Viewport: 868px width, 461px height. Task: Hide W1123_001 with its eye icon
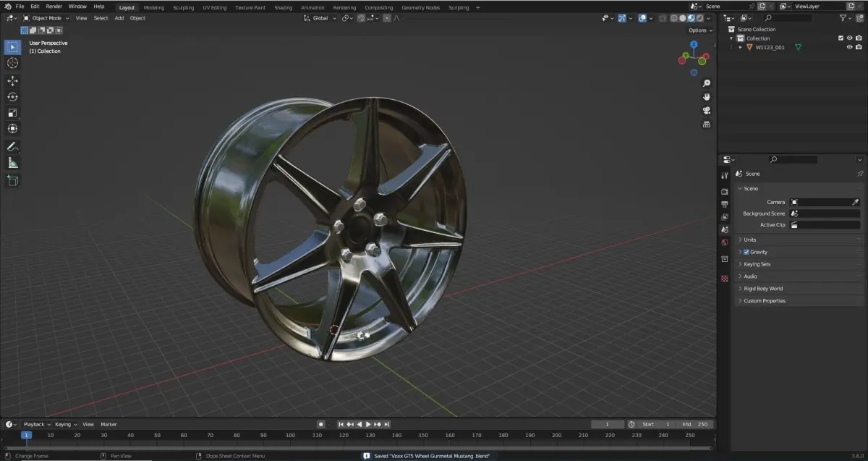(850, 47)
